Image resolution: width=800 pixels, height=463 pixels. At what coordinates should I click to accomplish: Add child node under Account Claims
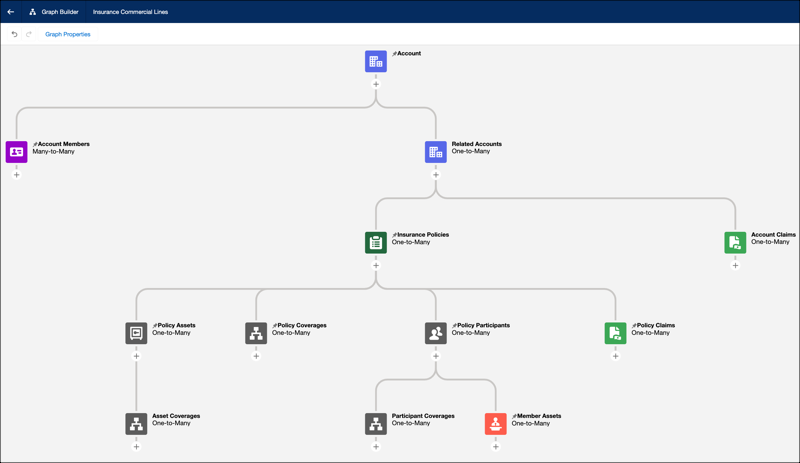coord(735,265)
